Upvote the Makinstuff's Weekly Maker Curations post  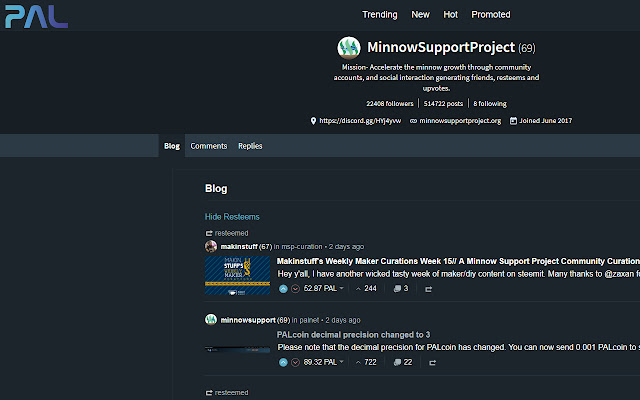[283, 289]
